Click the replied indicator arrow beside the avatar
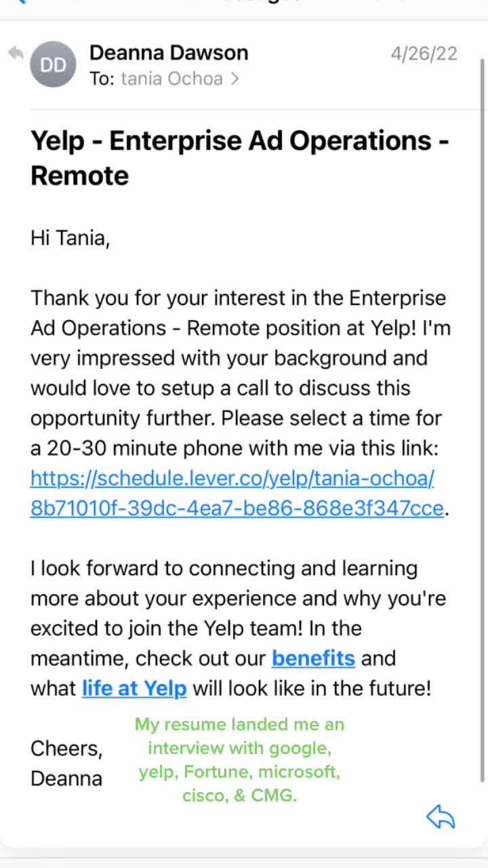 pos(16,53)
